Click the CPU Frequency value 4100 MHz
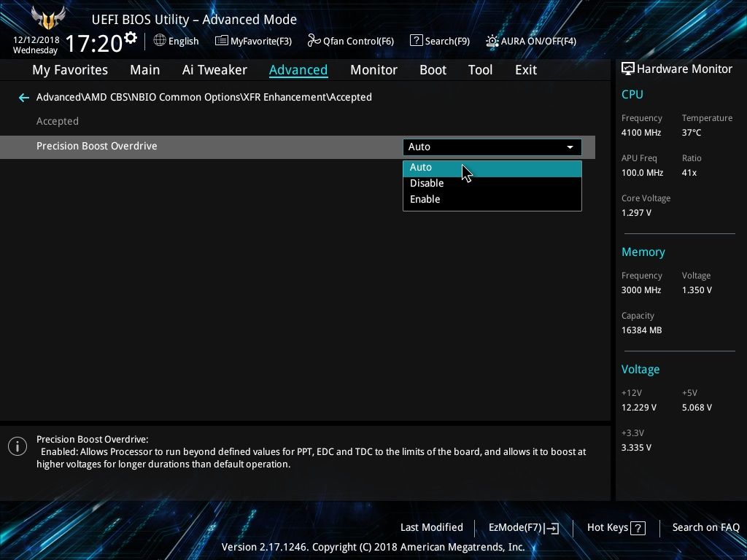This screenshot has height=560, width=747. pyautogui.click(x=640, y=133)
